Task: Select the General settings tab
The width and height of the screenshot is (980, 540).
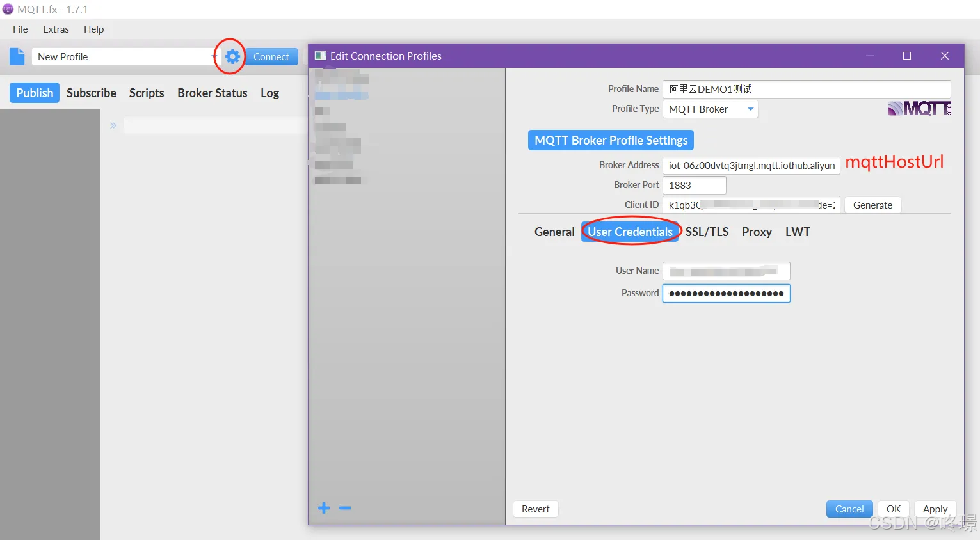Action: coord(554,232)
